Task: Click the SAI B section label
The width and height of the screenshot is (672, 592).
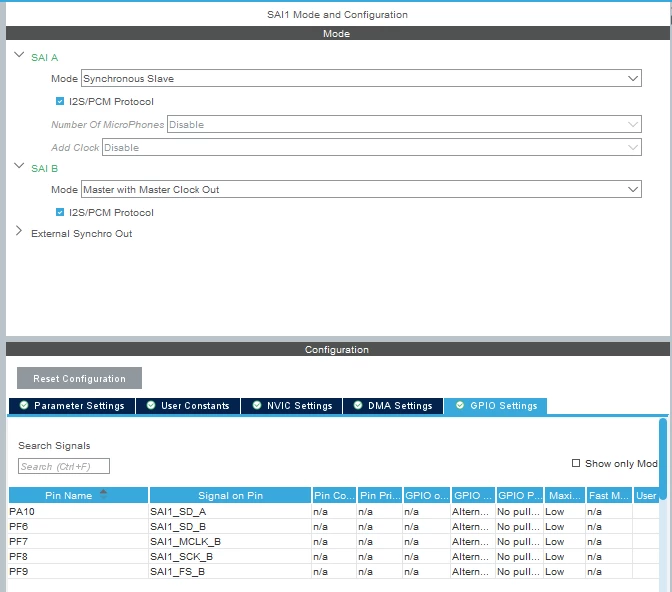Action: pos(45,168)
